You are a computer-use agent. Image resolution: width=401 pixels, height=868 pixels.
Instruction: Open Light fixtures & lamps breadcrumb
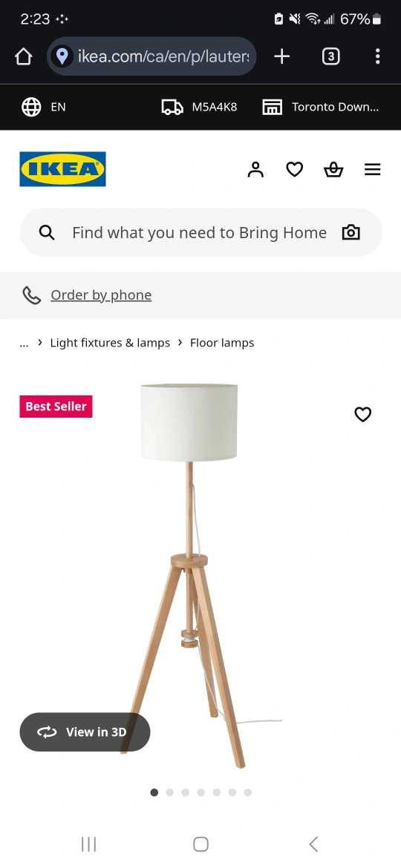[110, 343]
